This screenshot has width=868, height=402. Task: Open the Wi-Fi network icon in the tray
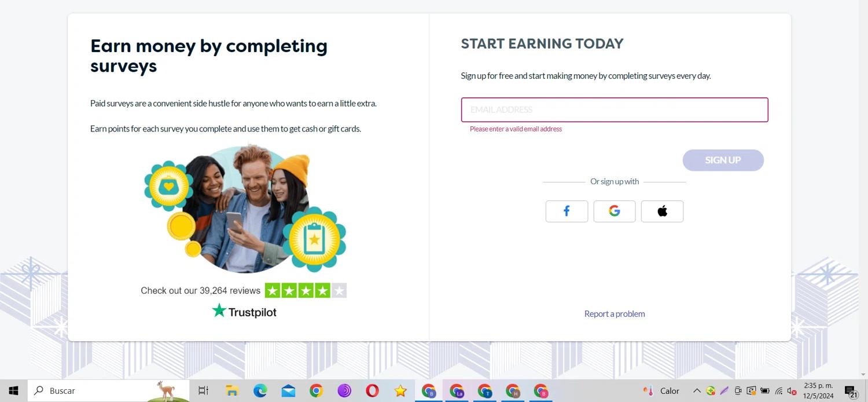[779, 391]
